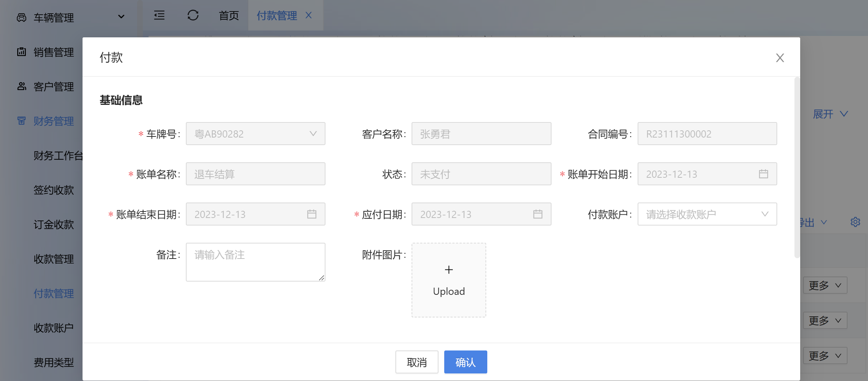Click the 取消 button

(x=417, y=362)
